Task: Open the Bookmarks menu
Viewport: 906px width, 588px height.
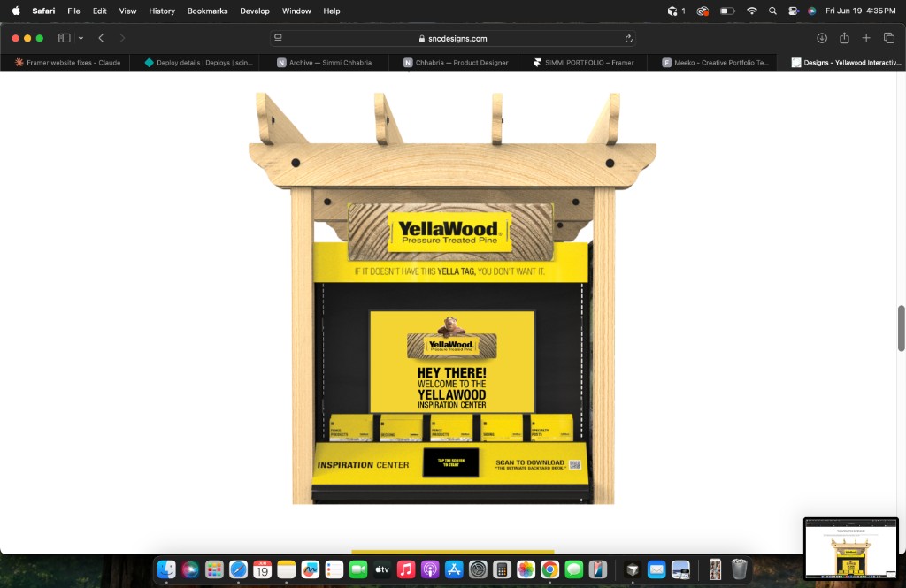Action: (207, 11)
